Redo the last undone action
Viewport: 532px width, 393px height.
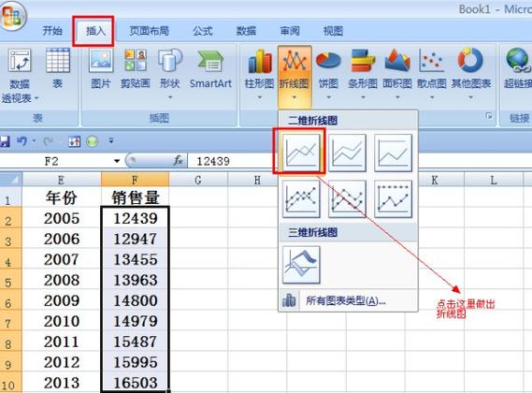click(48, 140)
